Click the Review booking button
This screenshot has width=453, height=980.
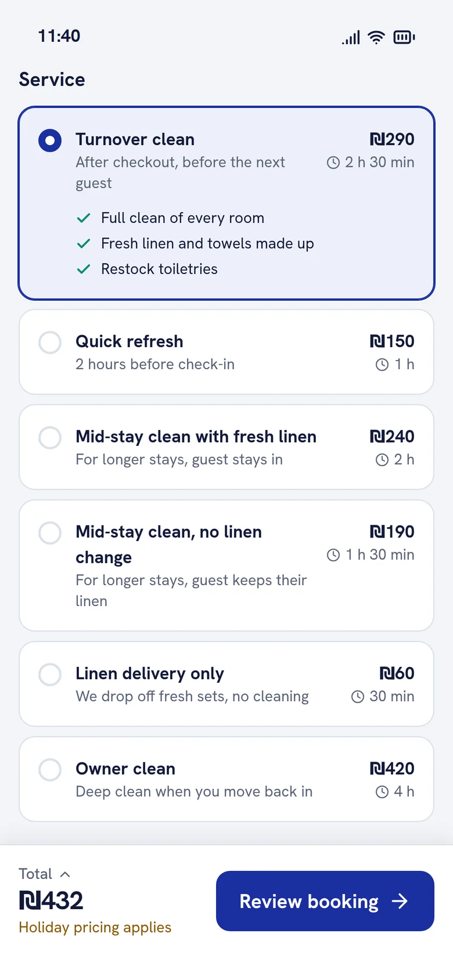click(325, 901)
